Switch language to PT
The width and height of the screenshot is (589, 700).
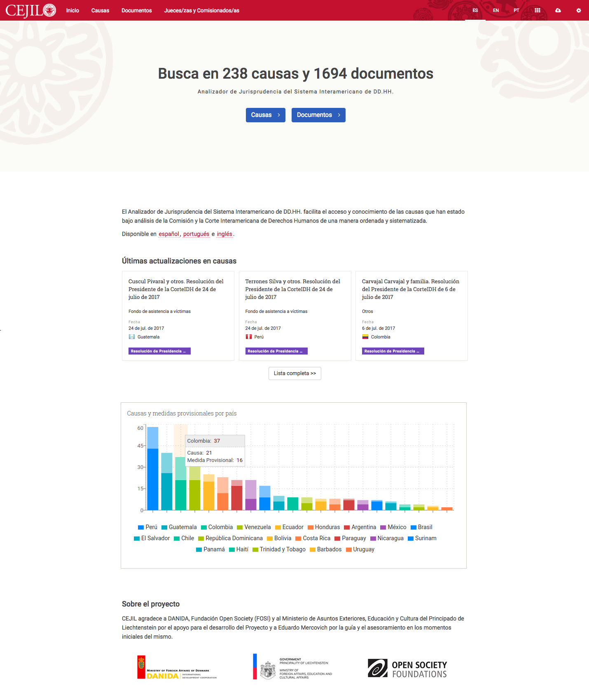pyautogui.click(x=517, y=10)
